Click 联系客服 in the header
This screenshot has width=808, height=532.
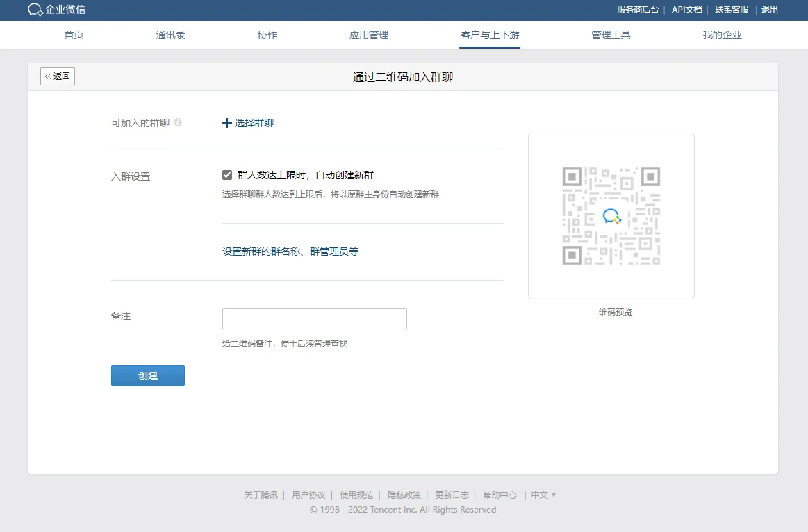click(732, 10)
